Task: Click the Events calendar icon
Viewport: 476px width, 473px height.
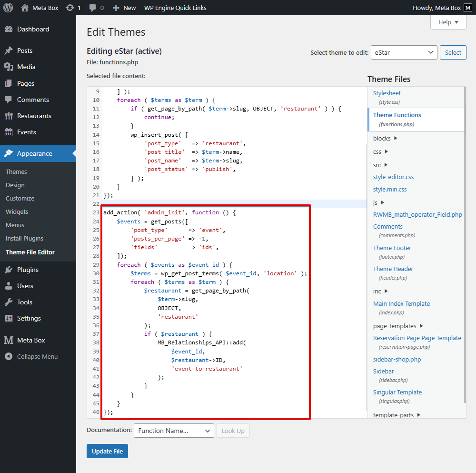Action: [x=9, y=132]
